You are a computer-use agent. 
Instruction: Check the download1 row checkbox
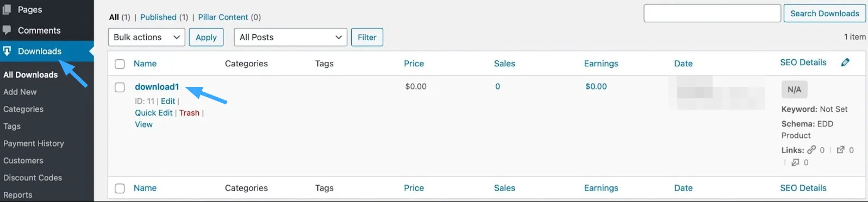(120, 87)
